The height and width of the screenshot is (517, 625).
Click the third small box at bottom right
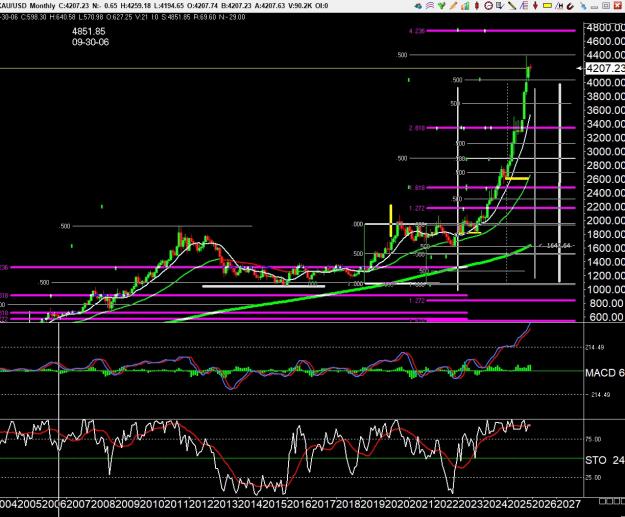point(616,501)
